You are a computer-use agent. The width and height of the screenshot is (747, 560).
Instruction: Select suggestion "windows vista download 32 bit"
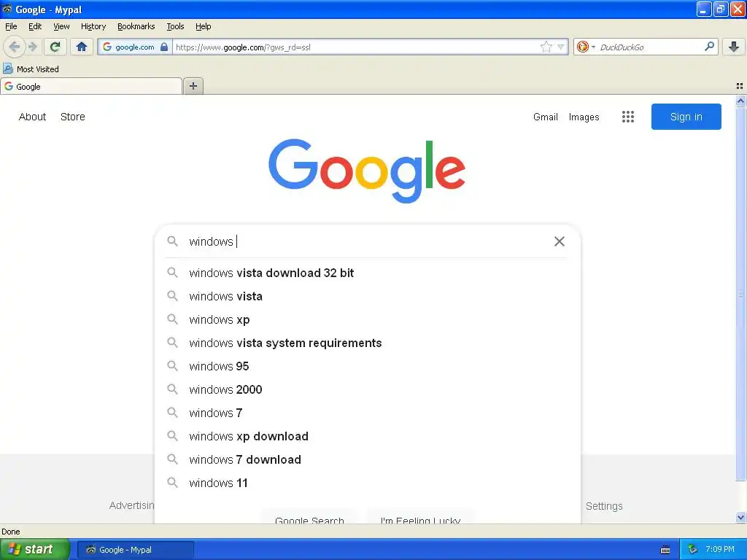point(368,273)
